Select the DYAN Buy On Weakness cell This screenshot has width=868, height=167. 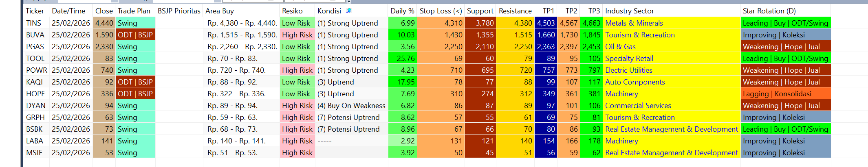coord(351,106)
